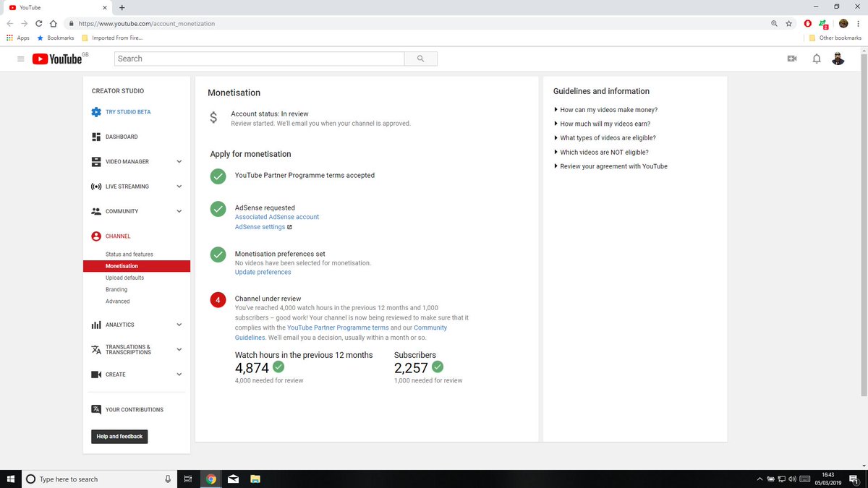The width and height of the screenshot is (868, 488).
Task: Click the Opera extension icon in toolbar
Action: [808, 23]
